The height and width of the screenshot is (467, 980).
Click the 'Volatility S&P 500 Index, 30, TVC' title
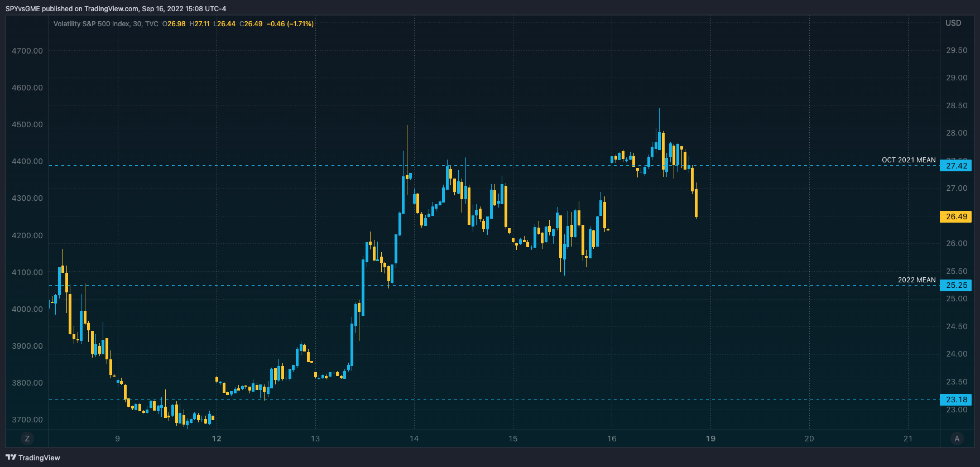click(106, 24)
